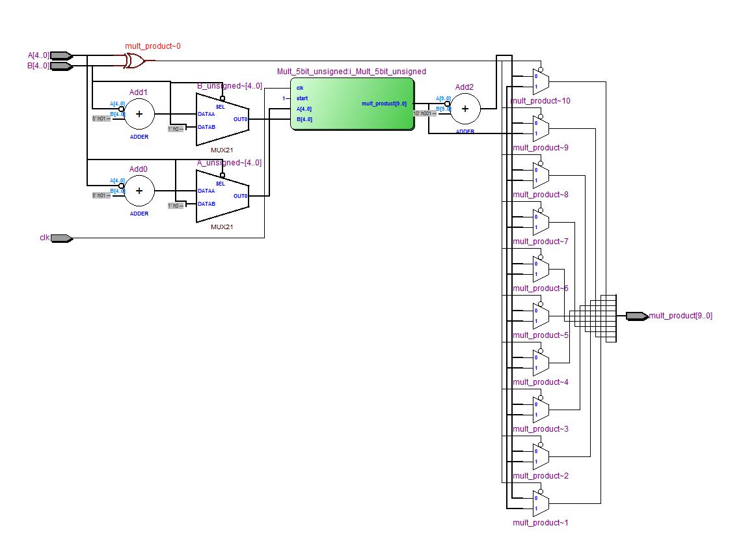The width and height of the screenshot is (756, 543).
Task: Click the MUX21 label under B_unsigned mux
Action: pos(222,150)
